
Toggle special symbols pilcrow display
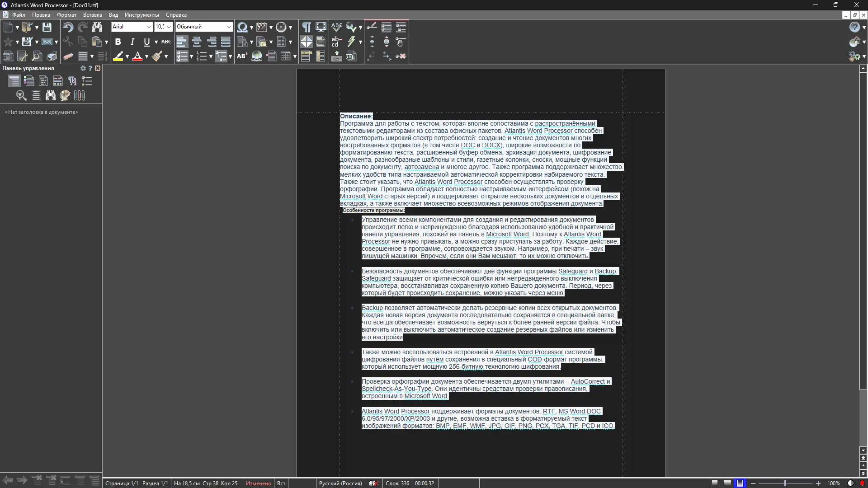pos(307,27)
